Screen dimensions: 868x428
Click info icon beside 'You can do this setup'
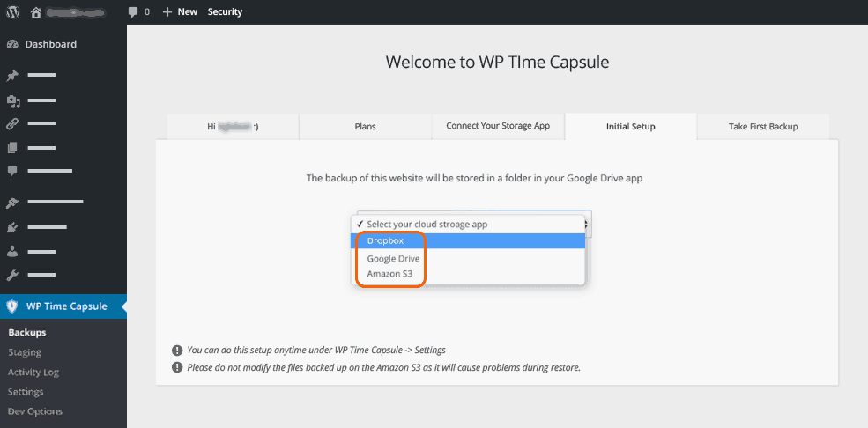click(x=177, y=350)
